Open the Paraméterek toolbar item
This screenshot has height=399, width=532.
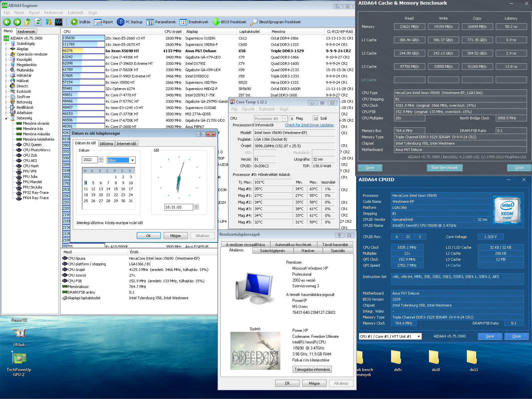[x=161, y=22]
